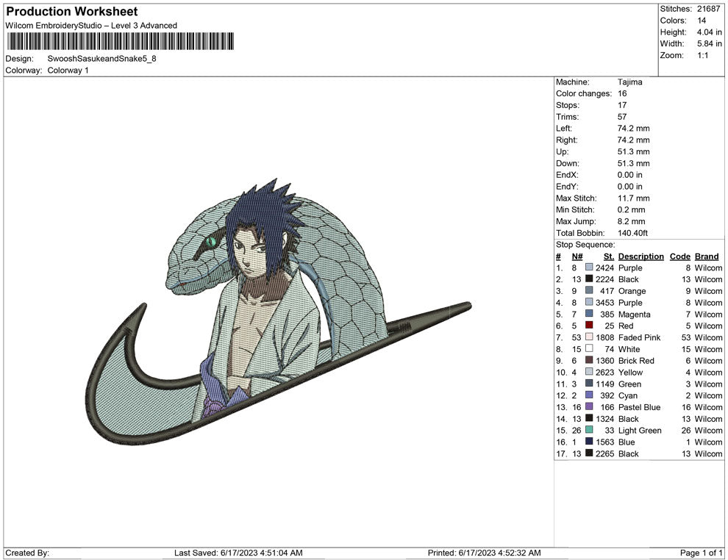Click the Colorway 1 value
The image size is (728, 560).
click(68, 70)
